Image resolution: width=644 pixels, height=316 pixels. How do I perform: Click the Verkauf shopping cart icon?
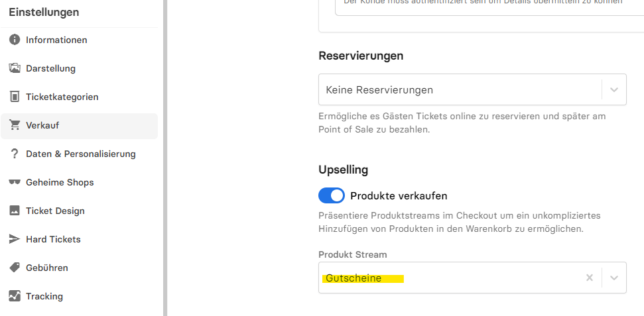coord(15,125)
